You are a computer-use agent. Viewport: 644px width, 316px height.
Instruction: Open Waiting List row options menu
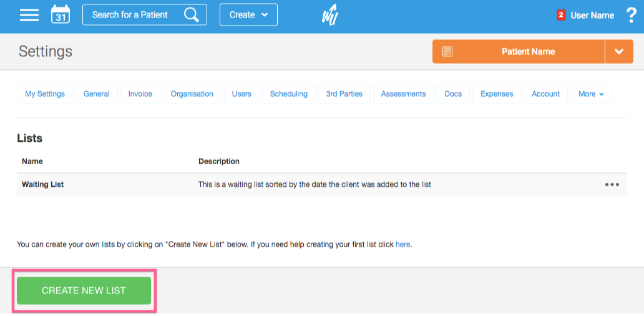click(612, 184)
